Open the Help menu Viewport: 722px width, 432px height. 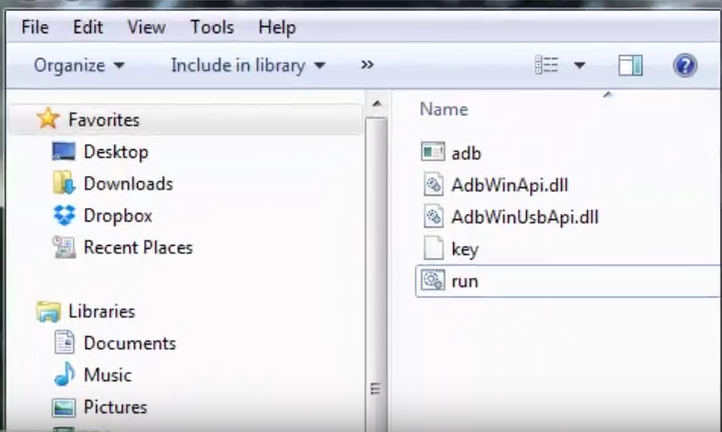(277, 27)
